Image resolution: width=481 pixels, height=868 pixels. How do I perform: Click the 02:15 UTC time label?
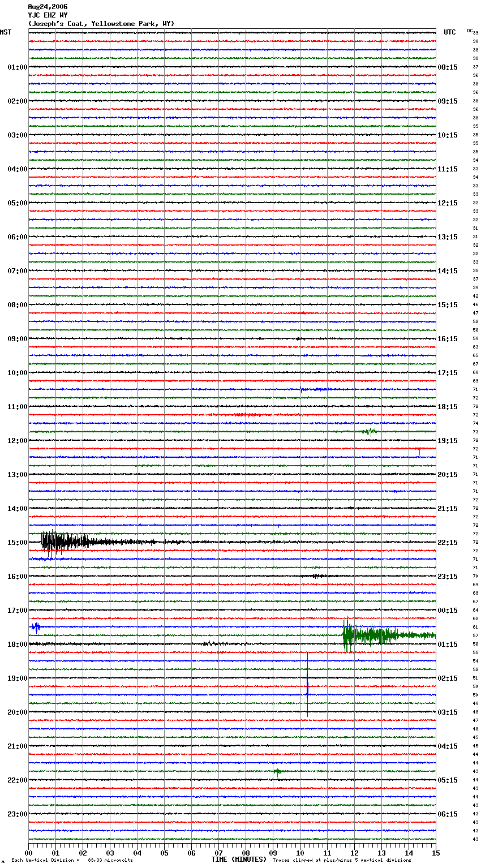[x=448, y=678]
